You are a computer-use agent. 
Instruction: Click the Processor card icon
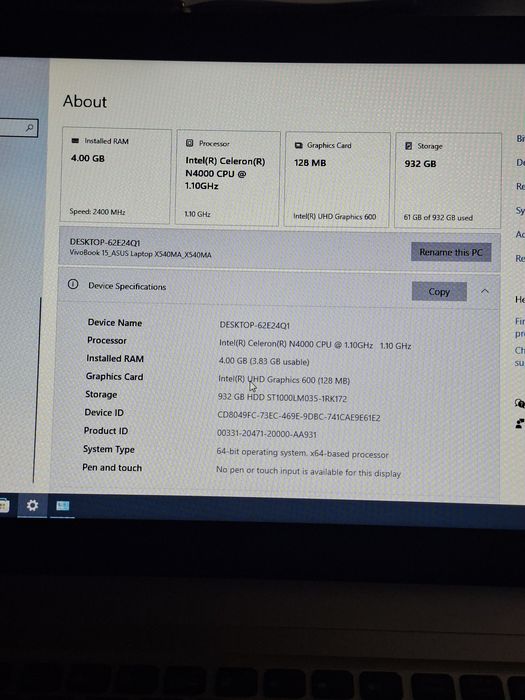tap(189, 143)
